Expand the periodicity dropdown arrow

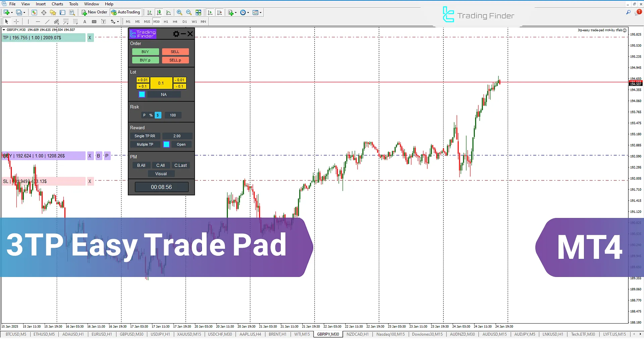(248, 12)
